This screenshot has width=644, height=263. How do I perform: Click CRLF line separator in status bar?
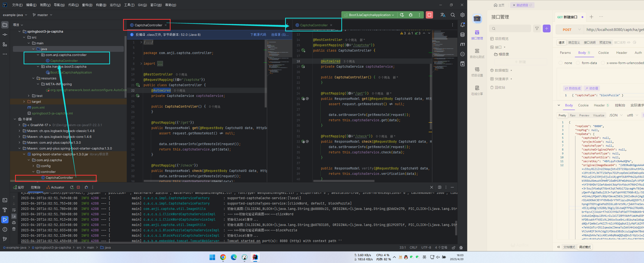[413, 247]
